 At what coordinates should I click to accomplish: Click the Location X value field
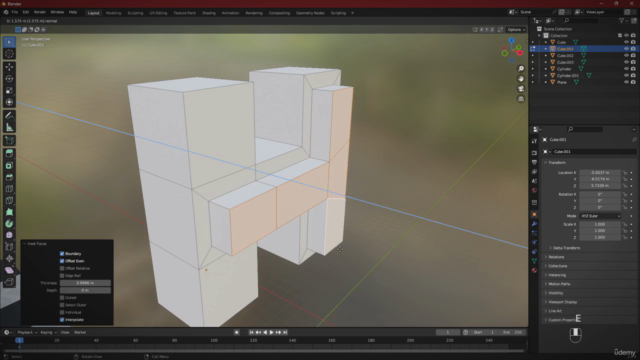[x=600, y=173]
